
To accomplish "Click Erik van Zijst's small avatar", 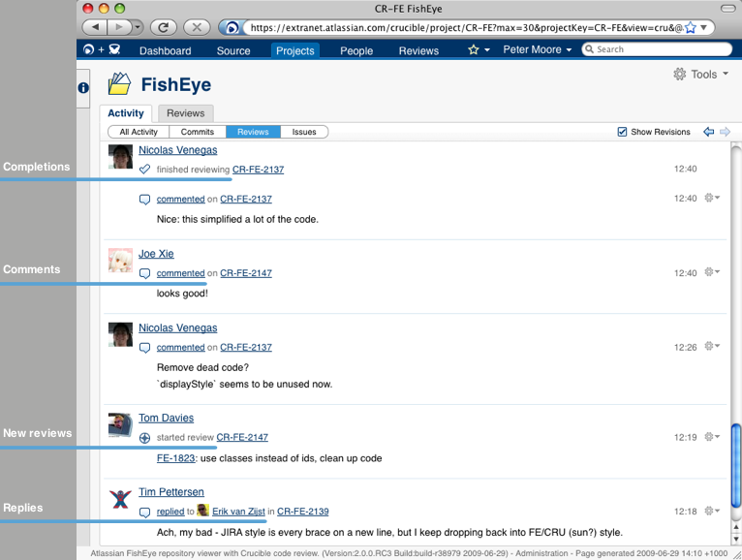I will tap(203, 511).
